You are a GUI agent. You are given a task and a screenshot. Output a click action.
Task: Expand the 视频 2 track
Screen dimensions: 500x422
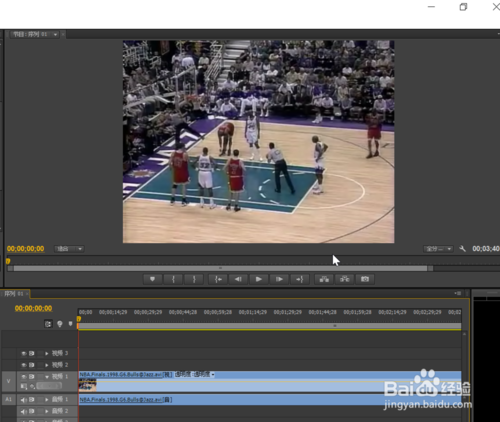47,365
